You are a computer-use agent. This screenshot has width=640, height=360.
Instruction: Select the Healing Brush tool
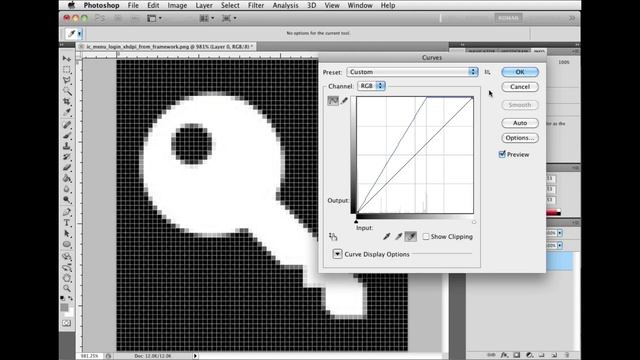coord(67,125)
